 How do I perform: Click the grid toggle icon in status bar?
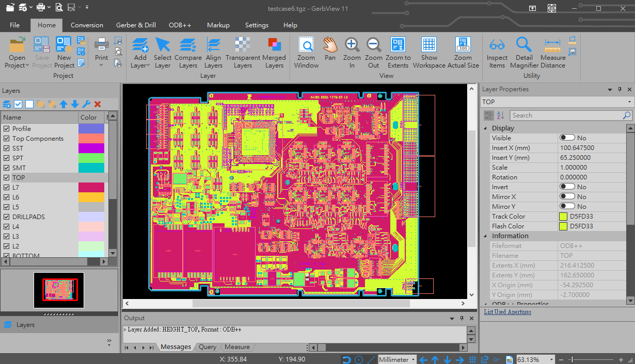point(472,360)
